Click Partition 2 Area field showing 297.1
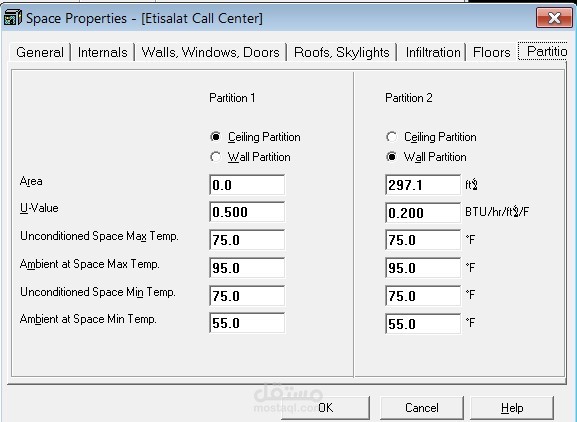The width and height of the screenshot is (577, 422). tap(423, 185)
